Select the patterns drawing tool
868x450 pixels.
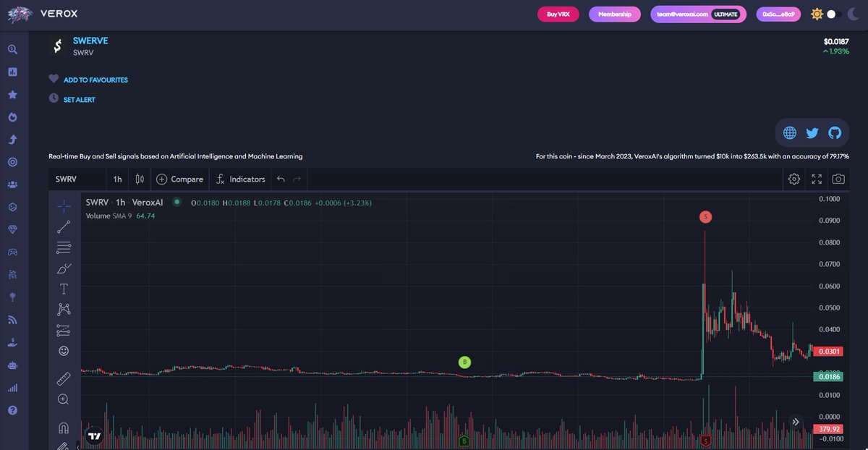64,310
